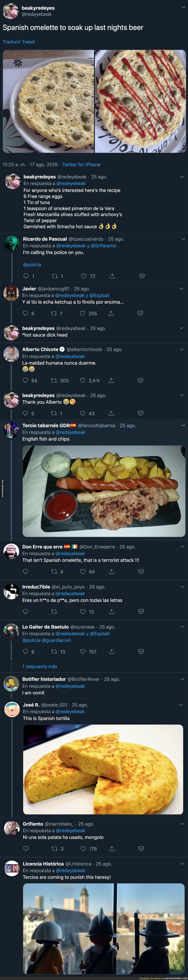This screenshot has width=188, height=980.
Task: Like Ricardo de Pascual's police reply
Action: click(x=83, y=276)
